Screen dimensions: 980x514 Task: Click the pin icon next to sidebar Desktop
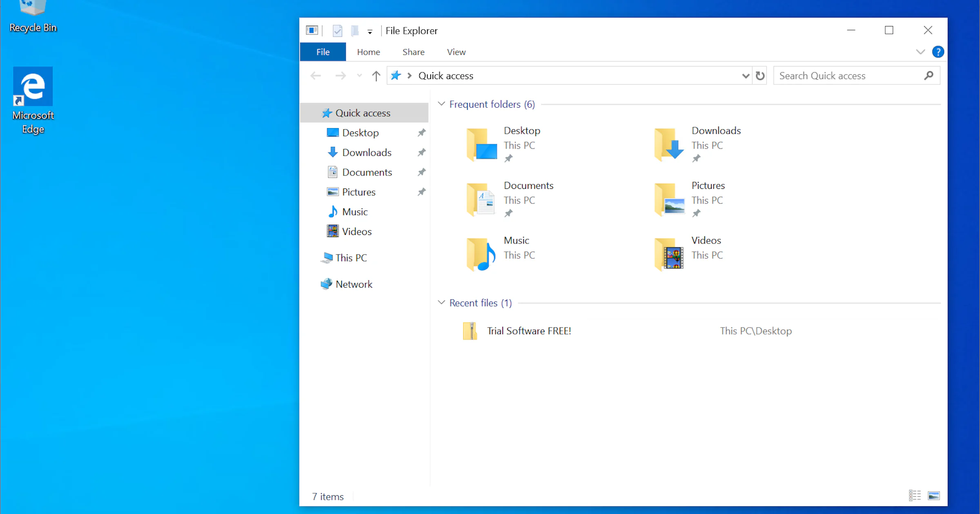coord(421,133)
